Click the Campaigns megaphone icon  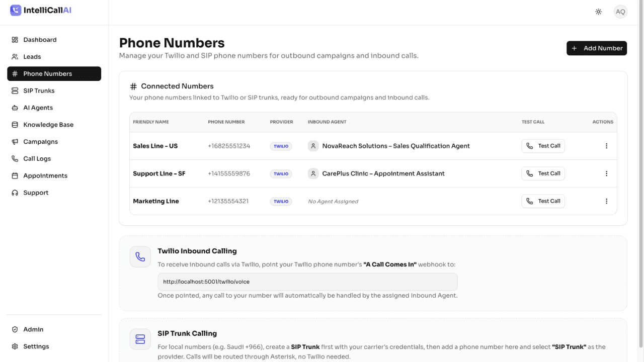click(15, 142)
